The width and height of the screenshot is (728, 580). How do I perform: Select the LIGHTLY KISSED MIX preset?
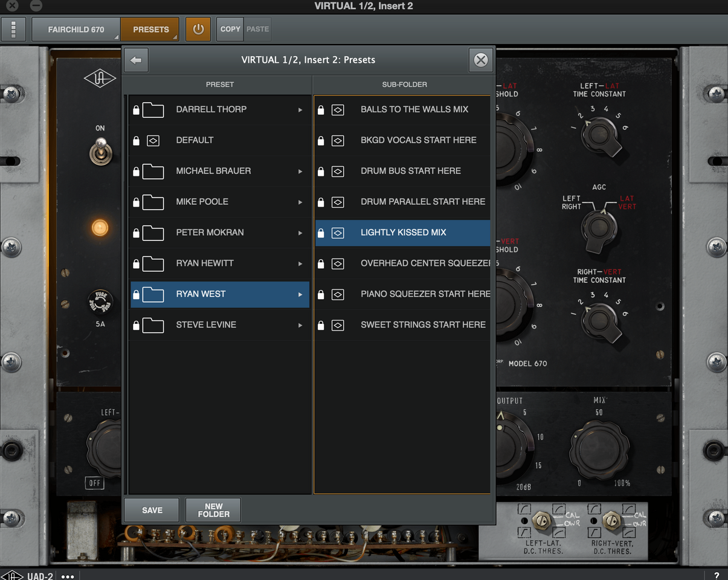pos(402,233)
